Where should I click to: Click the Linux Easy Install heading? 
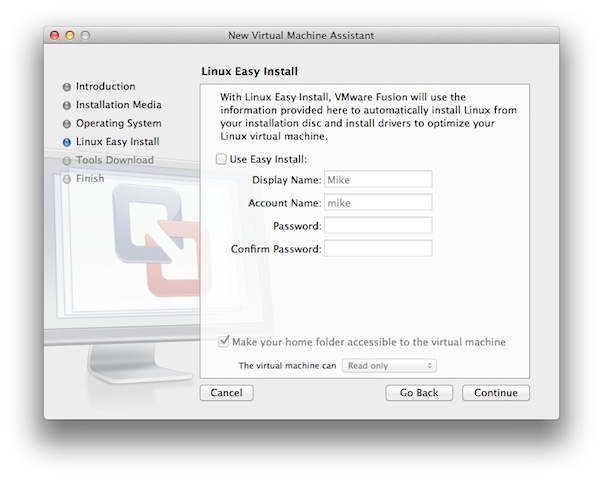(250, 71)
